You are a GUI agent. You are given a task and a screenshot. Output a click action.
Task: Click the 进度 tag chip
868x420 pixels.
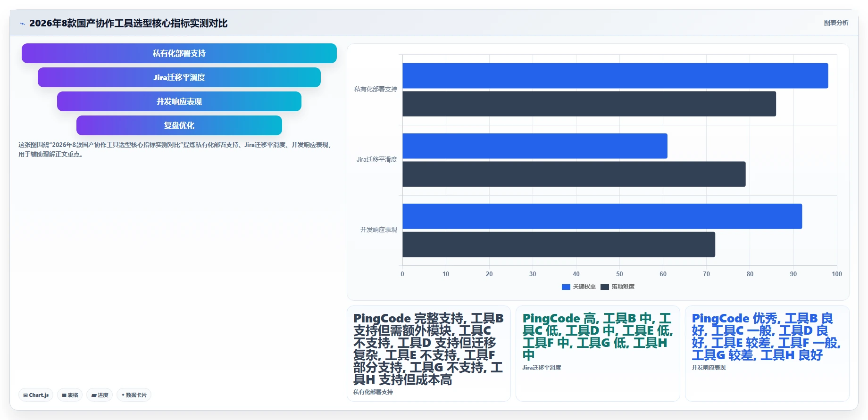pyautogui.click(x=100, y=395)
